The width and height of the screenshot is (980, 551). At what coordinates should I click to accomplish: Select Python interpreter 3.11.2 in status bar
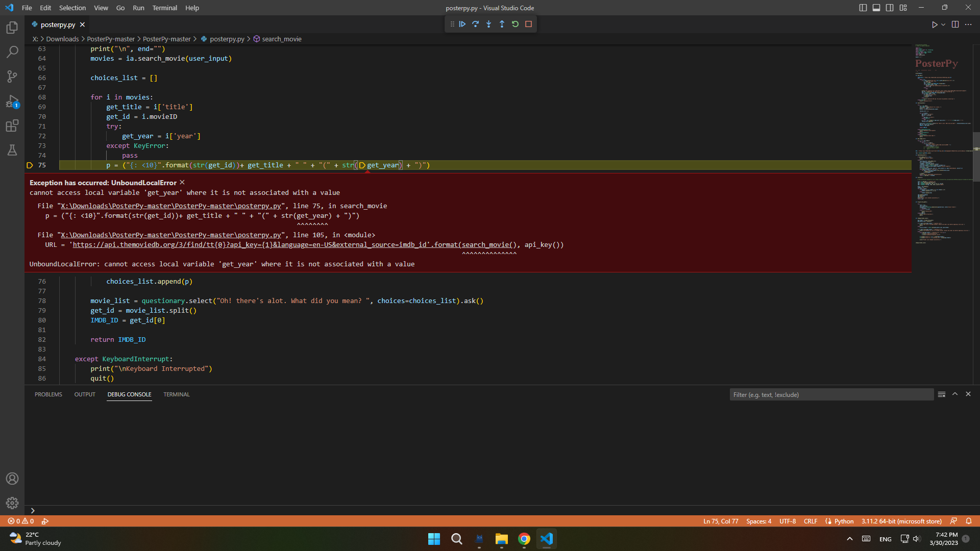(901, 521)
